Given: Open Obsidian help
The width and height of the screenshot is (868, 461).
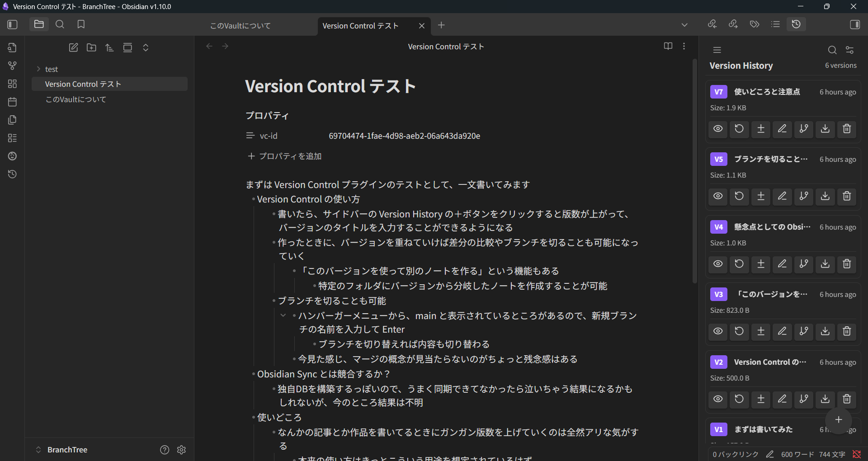Looking at the screenshot, I should (x=165, y=450).
